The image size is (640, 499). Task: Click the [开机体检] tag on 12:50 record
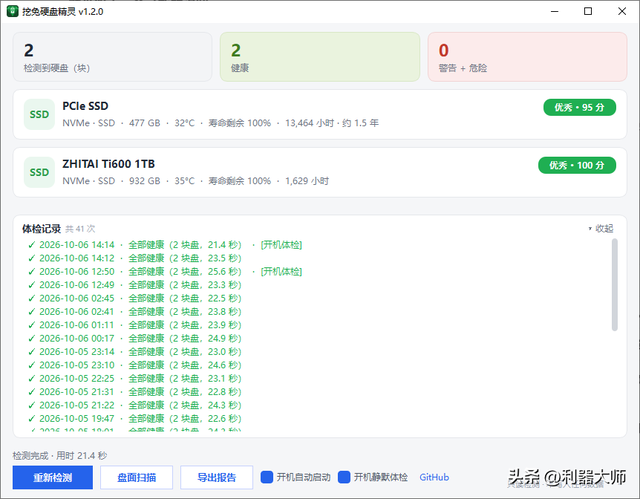[x=282, y=272]
